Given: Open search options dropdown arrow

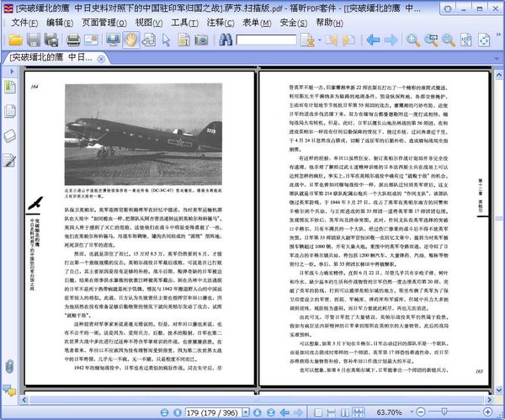Looking at the screenshot, I should 320,40.
